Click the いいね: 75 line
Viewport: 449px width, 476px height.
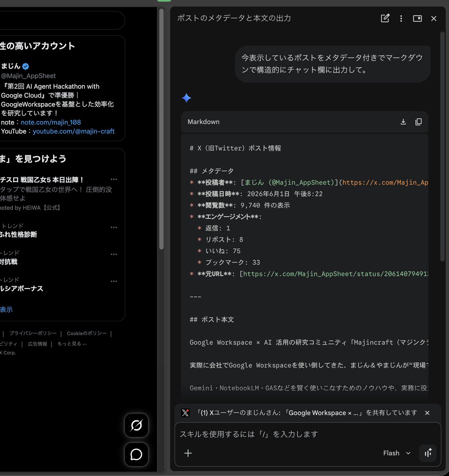[x=219, y=251]
